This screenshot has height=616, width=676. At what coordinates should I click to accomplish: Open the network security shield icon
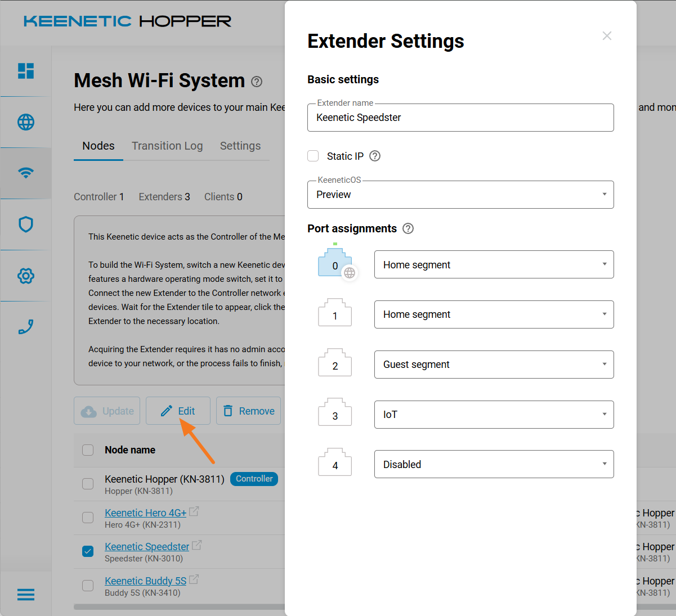coord(26,224)
